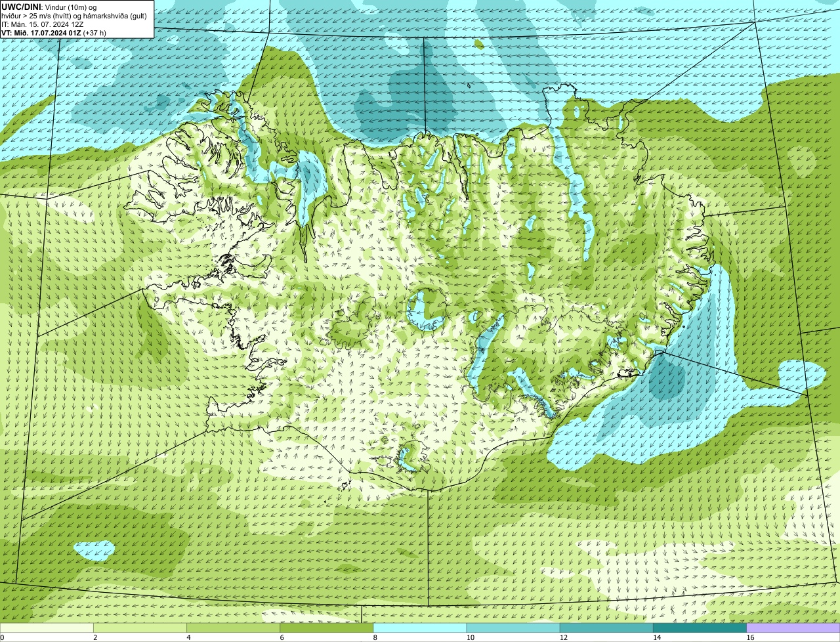The height and width of the screenshot is (642, 840).
Task: Click the '8' label on the color scale
Action: click(x=375, y=637)
